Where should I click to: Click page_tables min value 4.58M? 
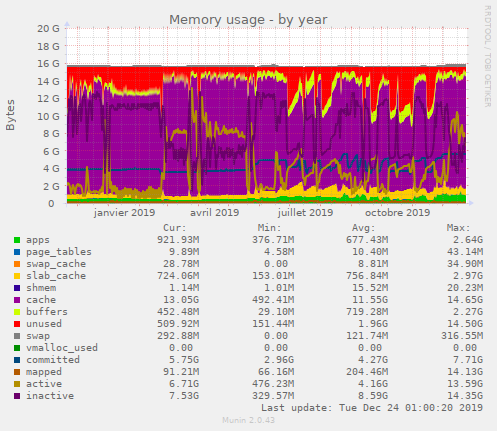click(279, 252)
